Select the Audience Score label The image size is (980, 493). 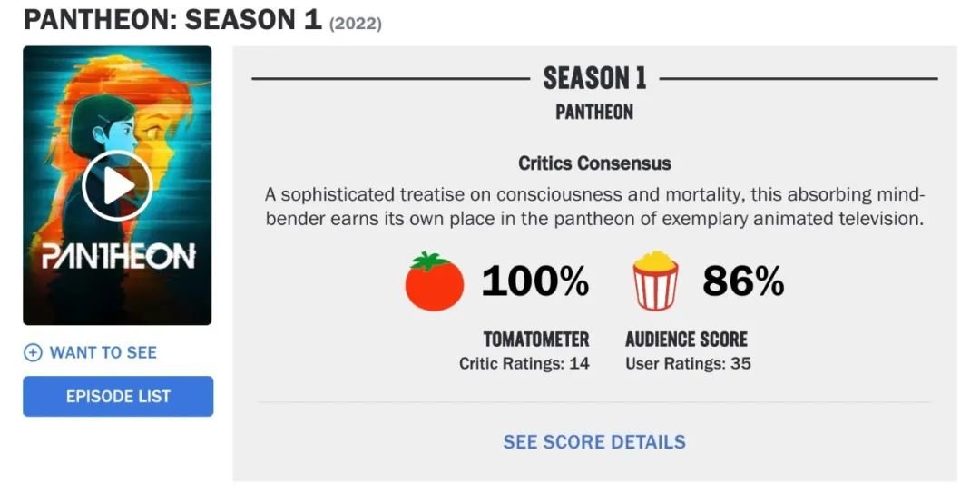686,340
